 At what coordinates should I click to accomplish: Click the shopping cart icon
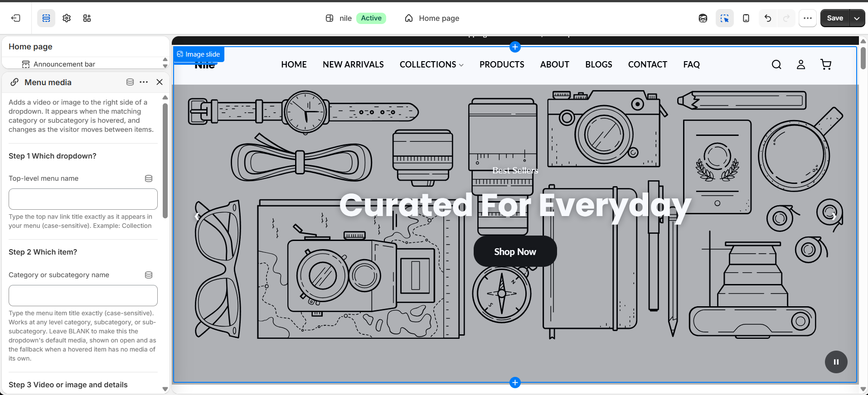[826, 64]
